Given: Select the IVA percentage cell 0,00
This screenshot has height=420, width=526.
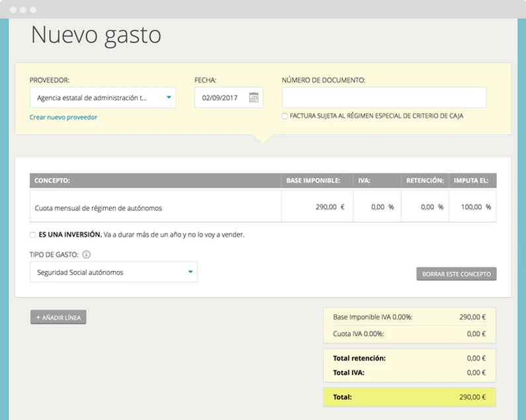Looking at the screenshot, I should click(x=377, y=206).
